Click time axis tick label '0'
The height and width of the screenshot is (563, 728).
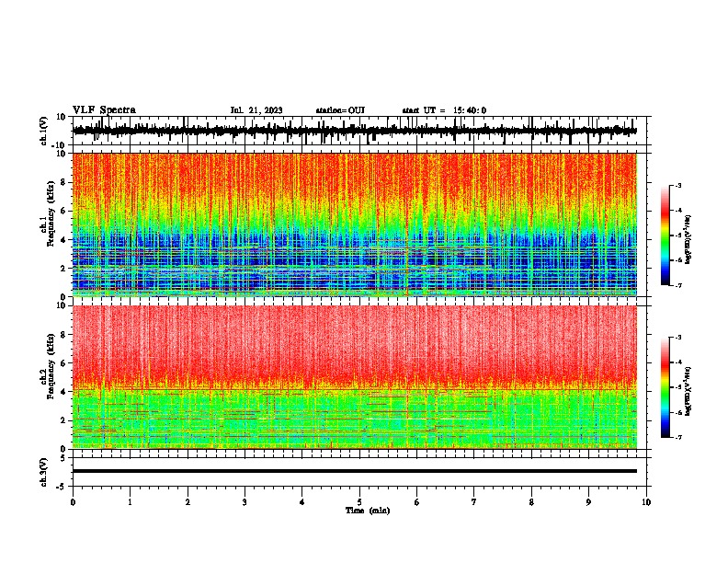(x=73, y=502)
